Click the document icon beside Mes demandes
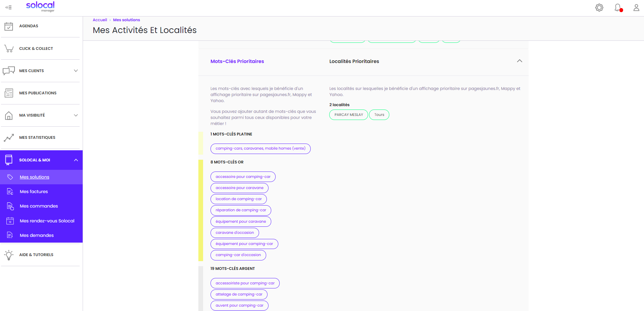644x311 pixels. pos(10,235)
